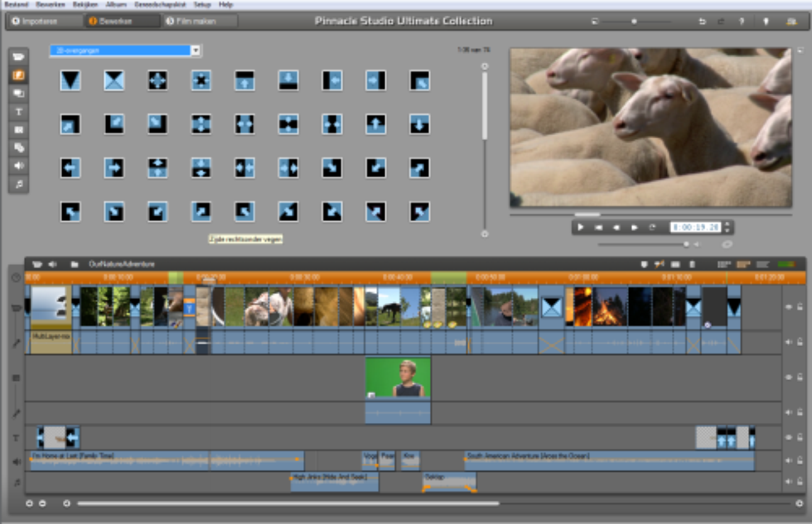Mute the sound effects track
Viewport: 812px width, 524px height.
789,460
